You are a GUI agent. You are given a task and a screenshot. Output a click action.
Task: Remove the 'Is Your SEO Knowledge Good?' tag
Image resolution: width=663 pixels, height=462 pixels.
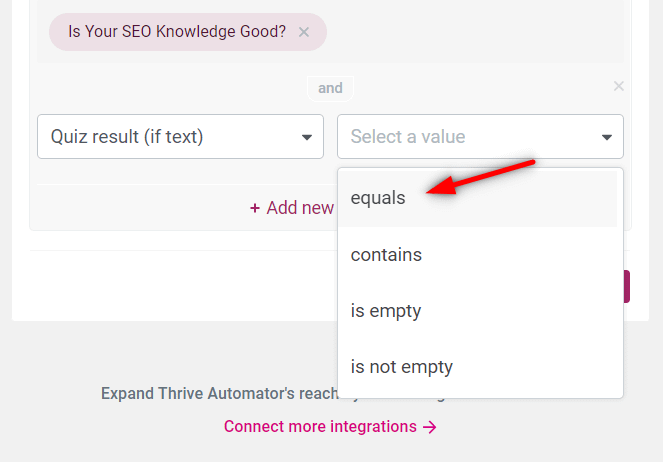pyautogui.click(x=304, y=32)
